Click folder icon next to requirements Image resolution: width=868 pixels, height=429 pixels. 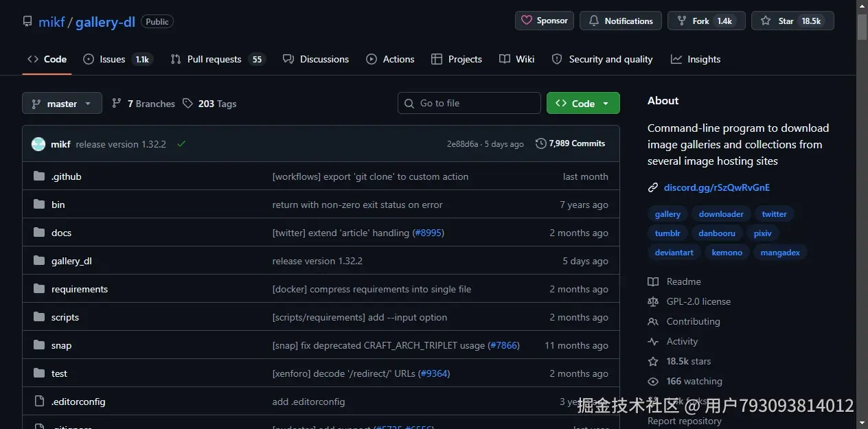tap(38, 289)
